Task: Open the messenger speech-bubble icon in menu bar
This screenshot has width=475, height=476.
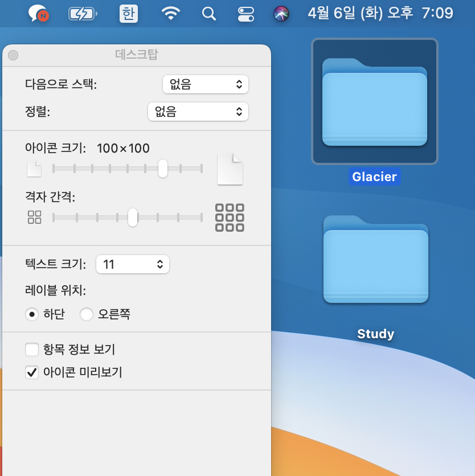Action: 39,14
